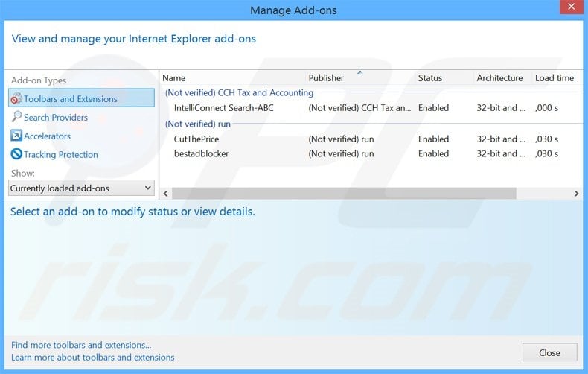Select Tracking Protection add-on type

pos(61,155)
